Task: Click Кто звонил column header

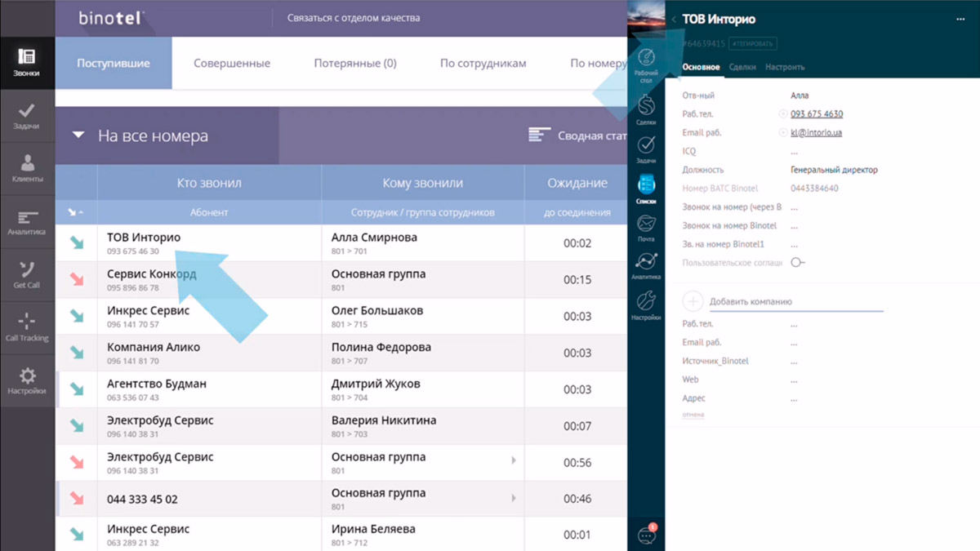Action: [x=209, y=183]
